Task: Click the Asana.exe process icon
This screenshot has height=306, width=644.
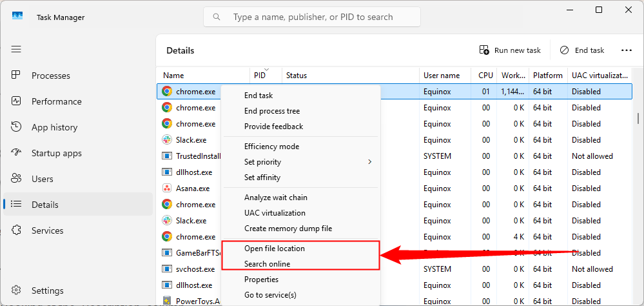Action: (x=167, y=189)
